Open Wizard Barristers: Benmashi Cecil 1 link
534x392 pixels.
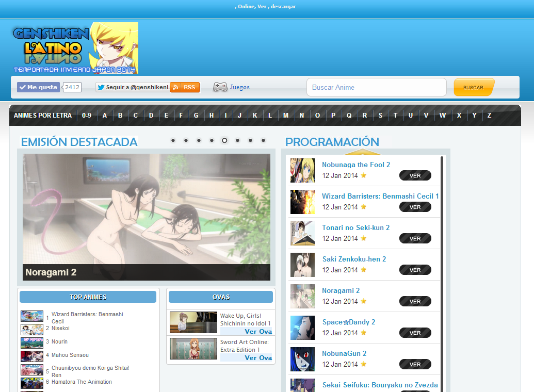click(x=380, y=196)
